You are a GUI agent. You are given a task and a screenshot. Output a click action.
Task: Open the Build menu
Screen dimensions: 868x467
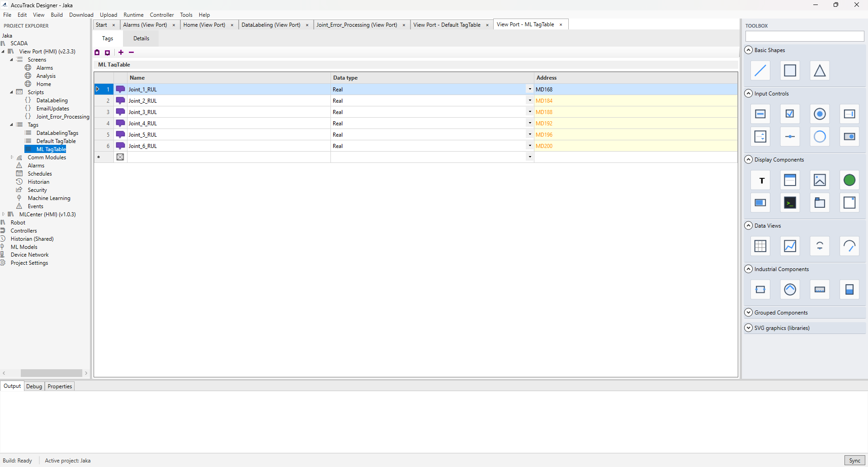pyautogui.click(x=57, y=15)
